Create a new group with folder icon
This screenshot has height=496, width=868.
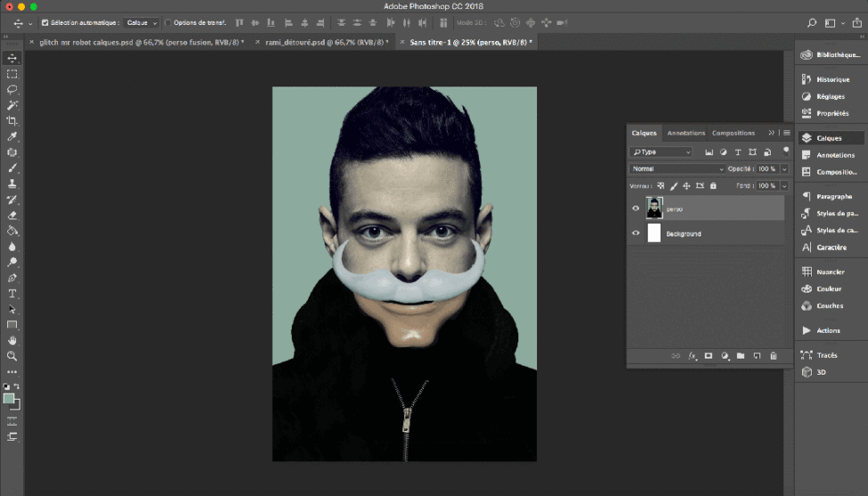[740, 356]
